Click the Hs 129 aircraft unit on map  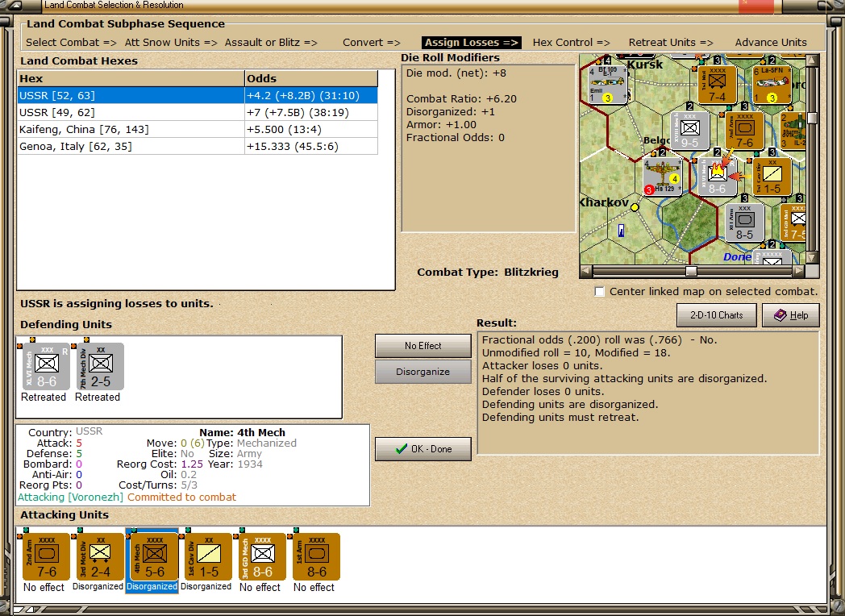coord(663,177)
